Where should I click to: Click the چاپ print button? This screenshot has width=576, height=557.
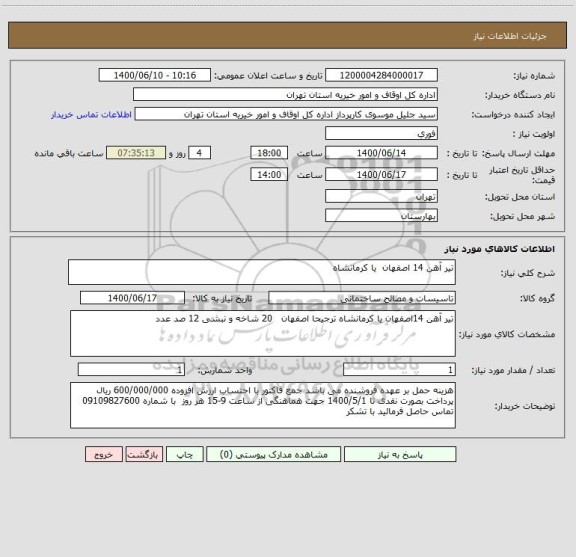tap(184, 454)
